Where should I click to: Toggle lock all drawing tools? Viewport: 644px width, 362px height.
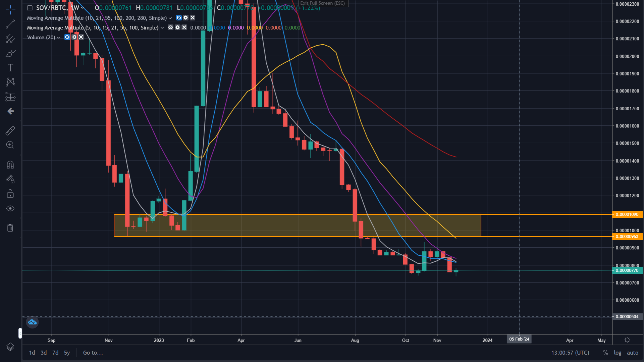(x=10, y=194)
